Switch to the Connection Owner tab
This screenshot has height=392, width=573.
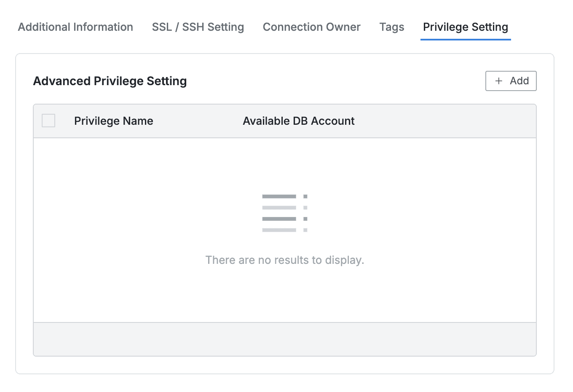311,27
